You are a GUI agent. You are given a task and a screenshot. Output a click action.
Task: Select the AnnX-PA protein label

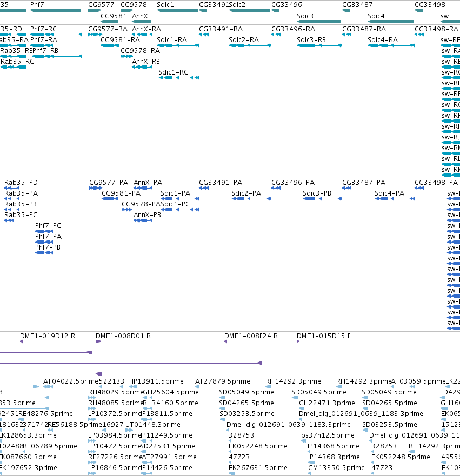[148, 183]
